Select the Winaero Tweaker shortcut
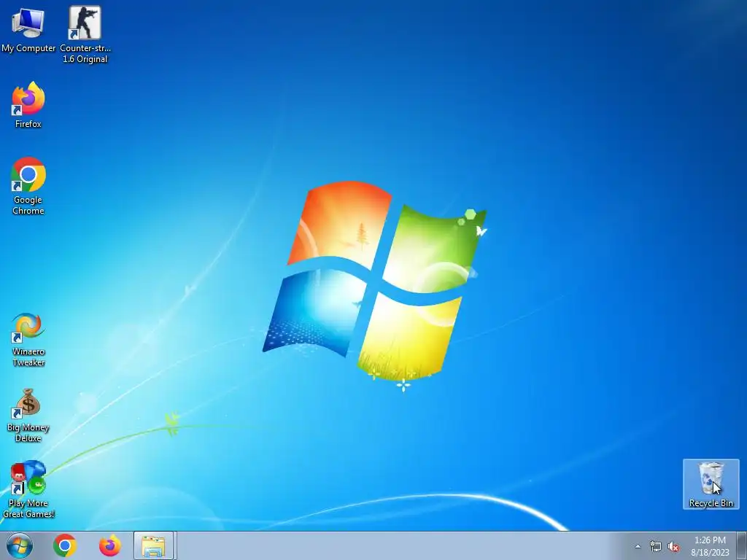This screenshot has width=747, height=560. tap(28, 338)
